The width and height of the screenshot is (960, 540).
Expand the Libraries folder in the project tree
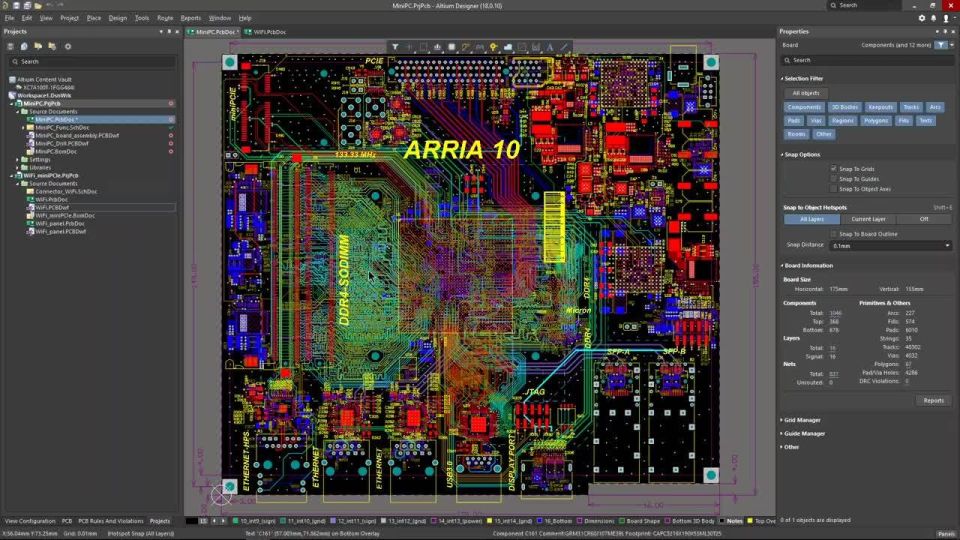(x=18, y=167)
